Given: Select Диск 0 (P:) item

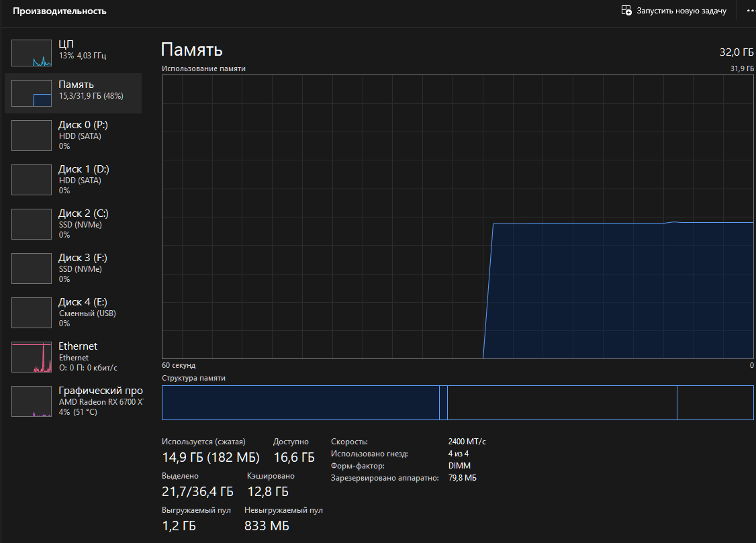Looking at the screenshot, I should (x=73, y=136).
